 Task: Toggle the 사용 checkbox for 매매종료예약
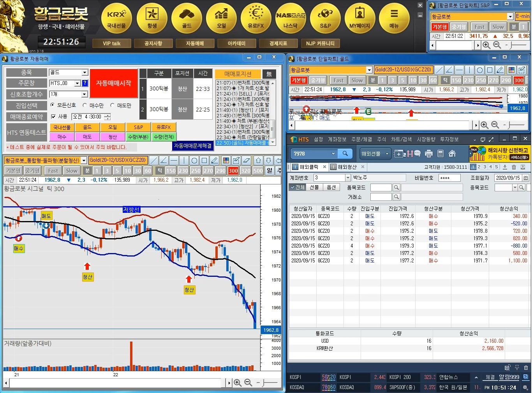[54, 117]
